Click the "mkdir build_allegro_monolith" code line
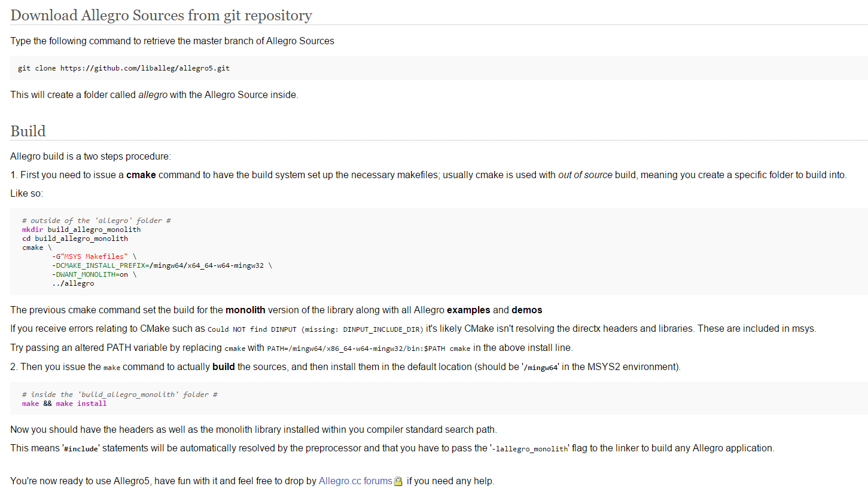Image resolution: width=868 pixels, height=495 pixels. pyautogui.click(x=81, y=230)
